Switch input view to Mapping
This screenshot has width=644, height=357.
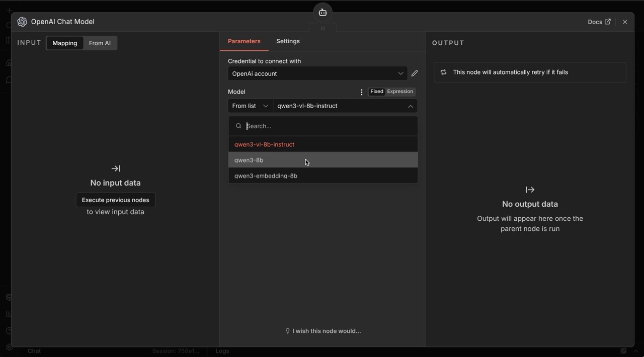[x=65, y=43]
